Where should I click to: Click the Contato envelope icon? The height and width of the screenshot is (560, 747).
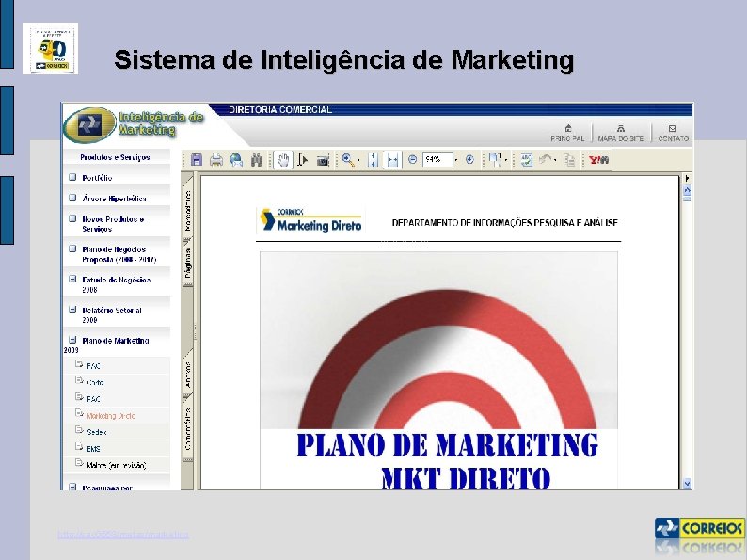[673, 128]
